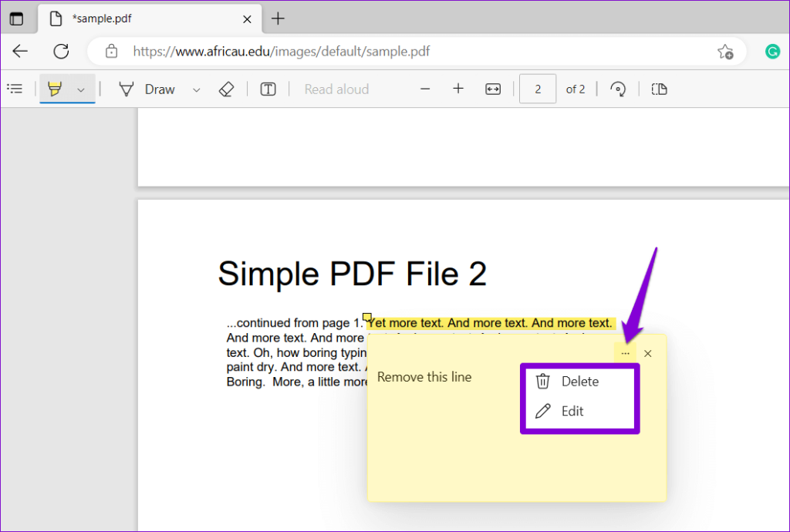Image resolution: width=790 pixels, height=532 pixels.
Task: Click the fit to width icon
Action: [x=492, y=89]
